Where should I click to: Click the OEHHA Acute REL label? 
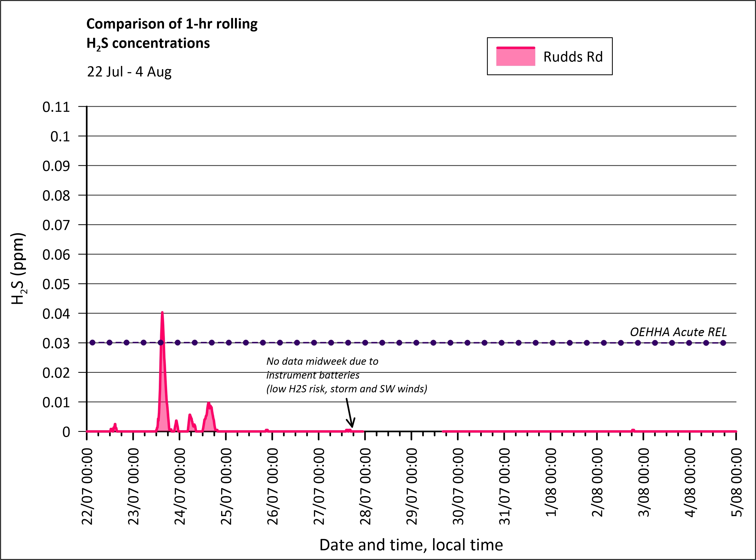678,332
